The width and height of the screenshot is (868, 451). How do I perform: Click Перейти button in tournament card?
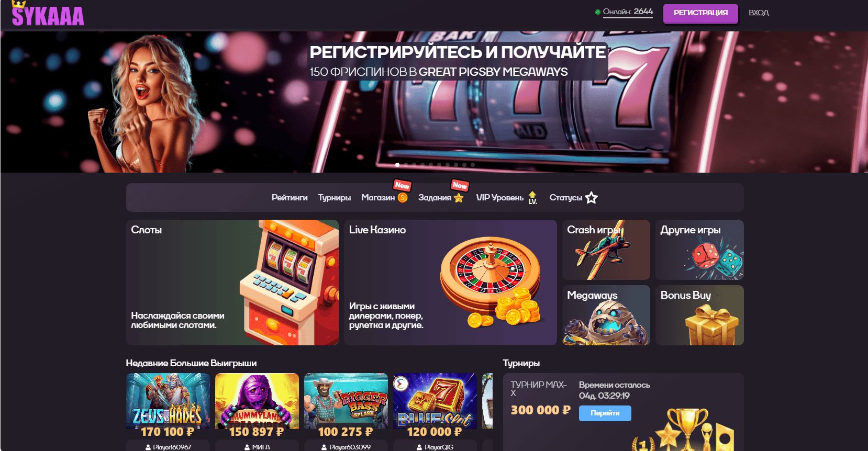coord(605,413)
